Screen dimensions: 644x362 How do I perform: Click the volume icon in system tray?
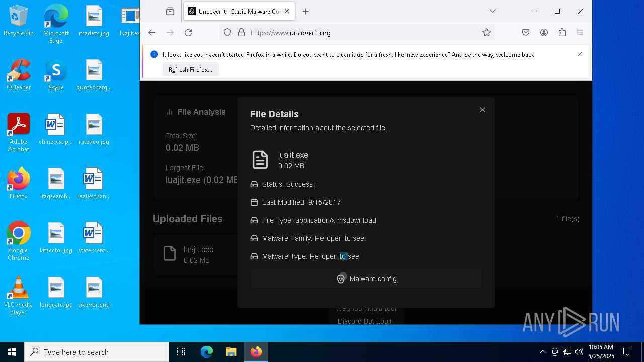pyautogui.click(x=579, y=352)
